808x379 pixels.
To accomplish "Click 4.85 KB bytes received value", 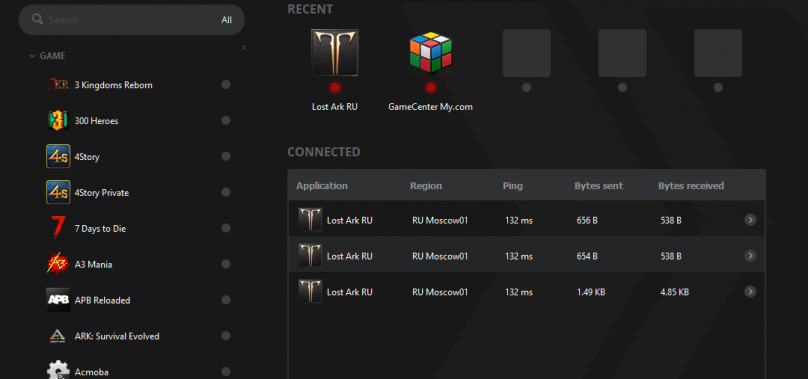I will point(675,292).
